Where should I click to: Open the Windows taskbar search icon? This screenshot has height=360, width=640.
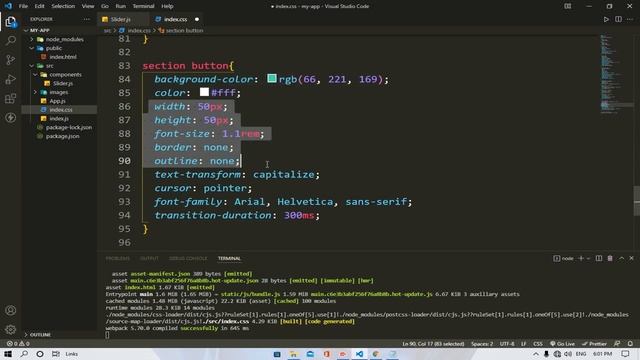tap(24, 354)
